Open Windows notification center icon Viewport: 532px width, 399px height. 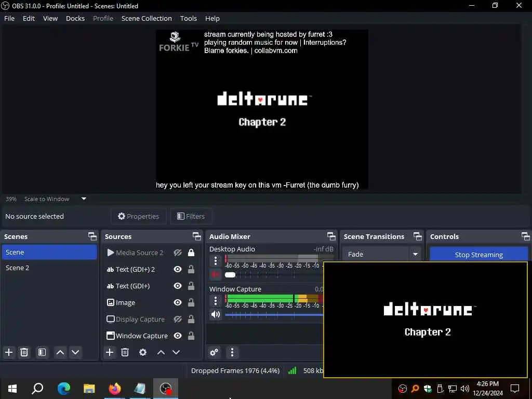(x=515, y=389)
